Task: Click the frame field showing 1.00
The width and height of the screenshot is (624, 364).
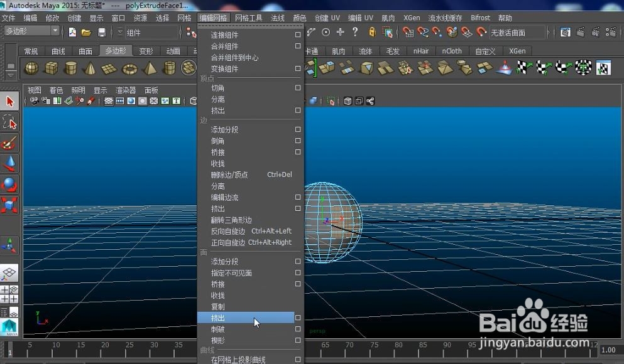Action: click(608, 349)
